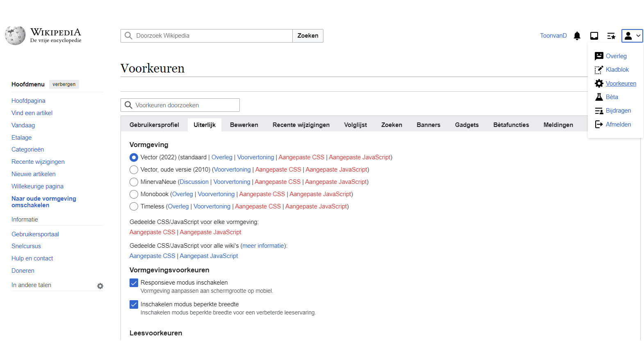Click the Kladblok sandbox icon
Screen dimensions: 644x362
pyautogui.click(x=599, y=70)
